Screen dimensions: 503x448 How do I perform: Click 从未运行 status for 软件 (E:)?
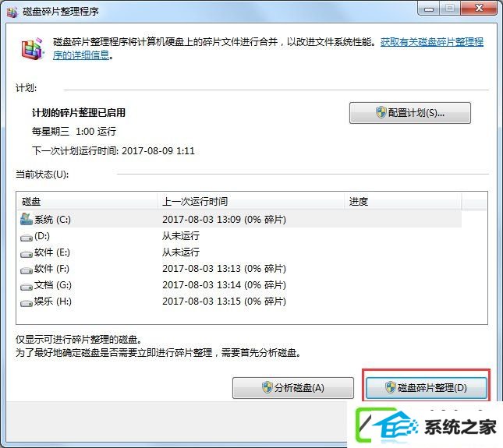[x=181, y=252]
